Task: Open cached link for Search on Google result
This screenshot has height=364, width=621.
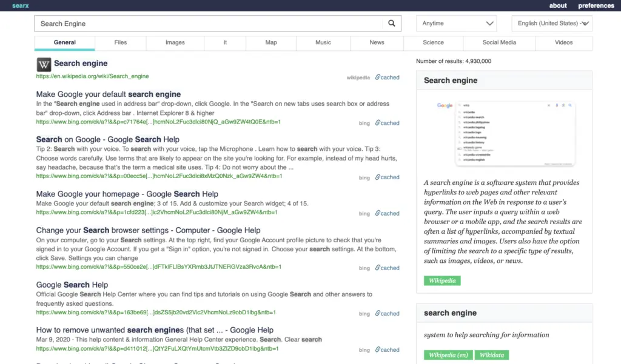Action: [388, 177]
